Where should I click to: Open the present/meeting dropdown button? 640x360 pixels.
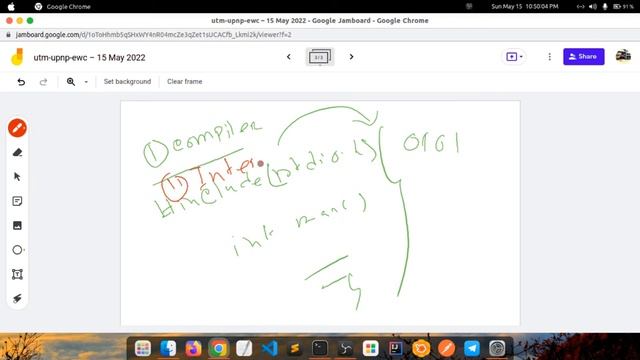tap(514, 57)
